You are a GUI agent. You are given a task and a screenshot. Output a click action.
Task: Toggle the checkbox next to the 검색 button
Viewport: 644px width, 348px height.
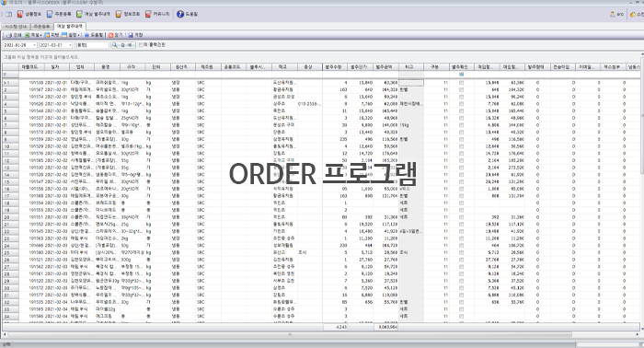pos(141,45)
